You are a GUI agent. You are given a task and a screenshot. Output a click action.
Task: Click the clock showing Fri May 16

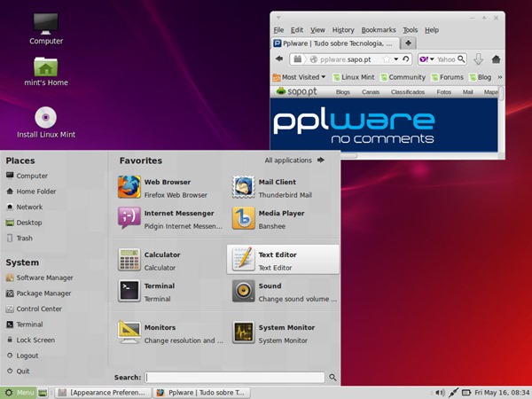tap(502, 393)
